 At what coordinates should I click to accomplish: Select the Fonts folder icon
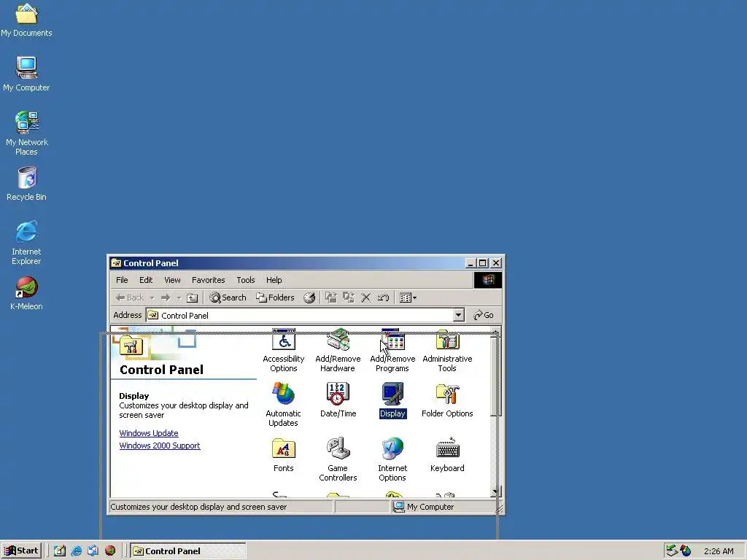tap(284, 455)
